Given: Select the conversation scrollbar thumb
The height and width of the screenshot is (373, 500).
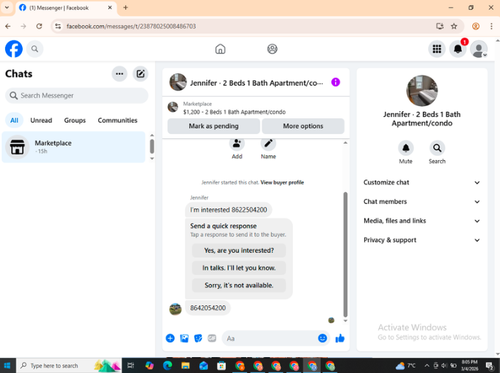Looking at the screenshot, I should 345,254.
